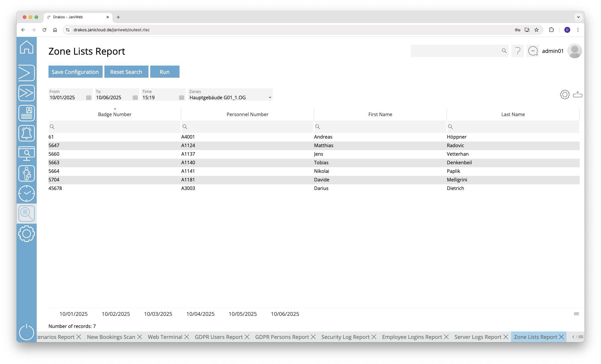Open the home icon in sidebar
The height and width of the screenshot is (364, 601).
pyautogui.click(x=27, y=47)
